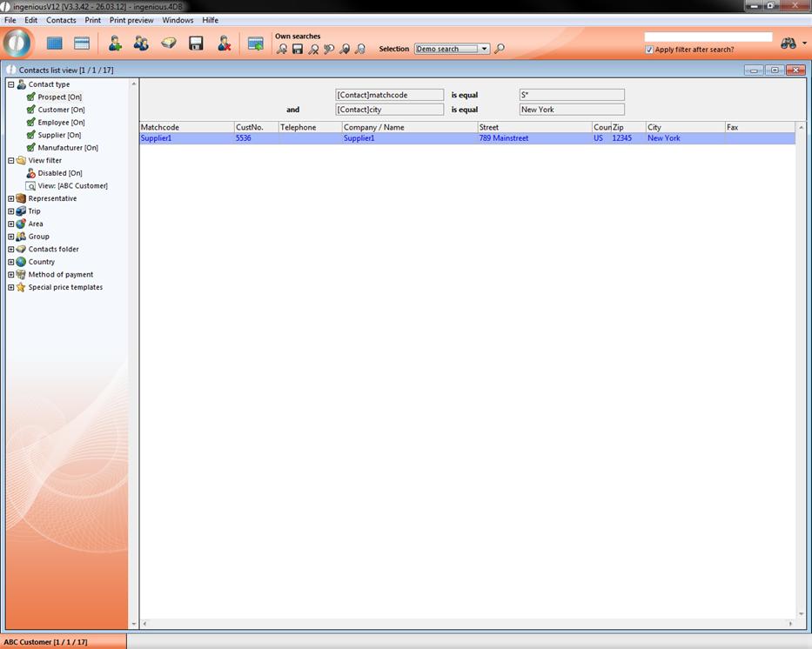This screenshot has height=649, width=812.
Task: Click the search text field in top right
Action: click(x=708, y=37)
